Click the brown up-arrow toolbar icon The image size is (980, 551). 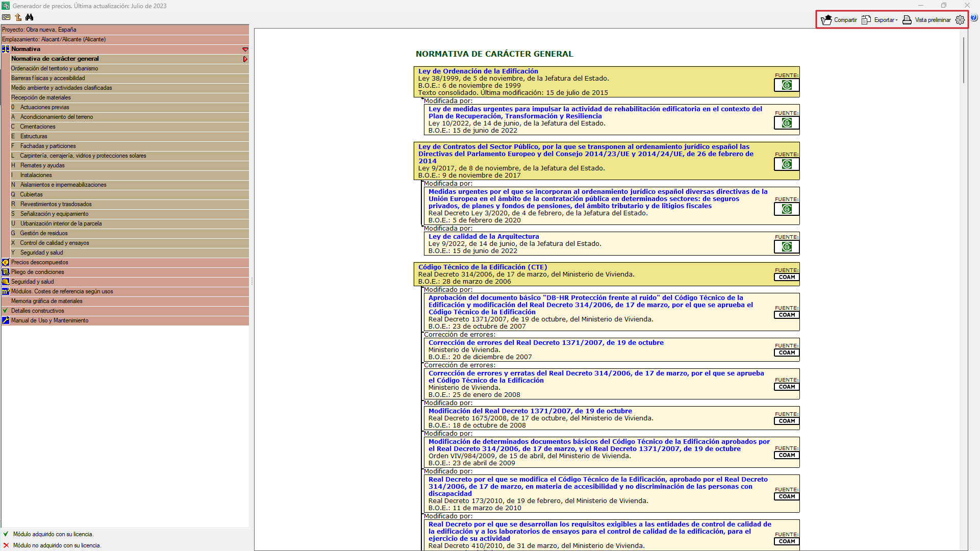18,17
